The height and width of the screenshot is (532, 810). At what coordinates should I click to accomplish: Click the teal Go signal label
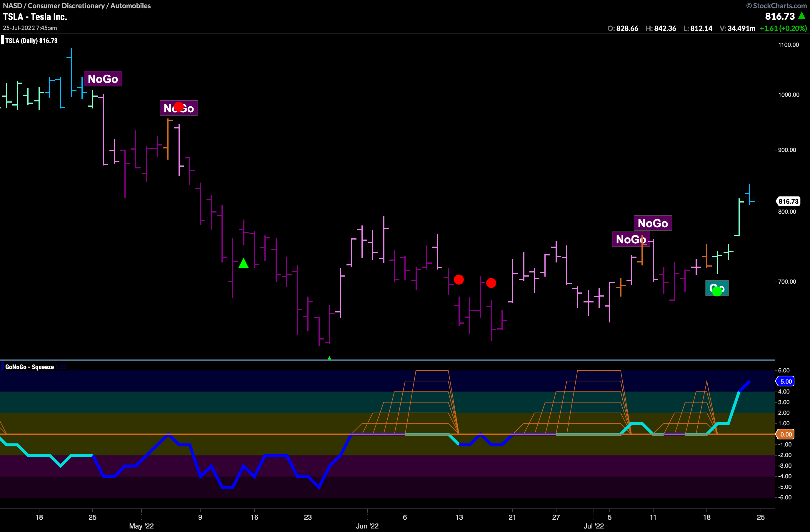(x=717, y=288)
